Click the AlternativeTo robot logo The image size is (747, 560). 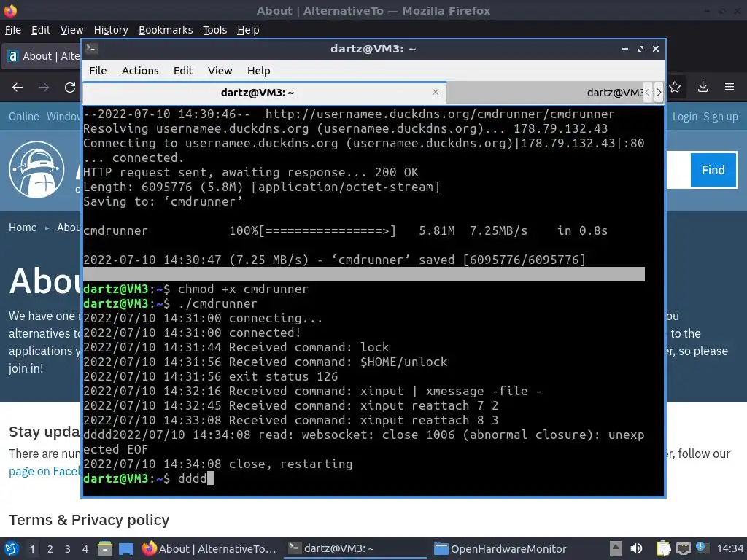(36, 169)
